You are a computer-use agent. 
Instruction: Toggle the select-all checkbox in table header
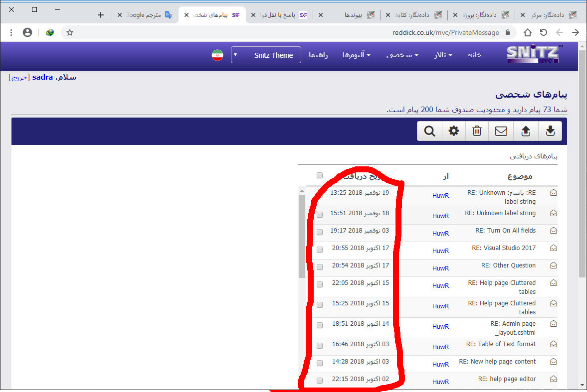[x=320, y=175]
